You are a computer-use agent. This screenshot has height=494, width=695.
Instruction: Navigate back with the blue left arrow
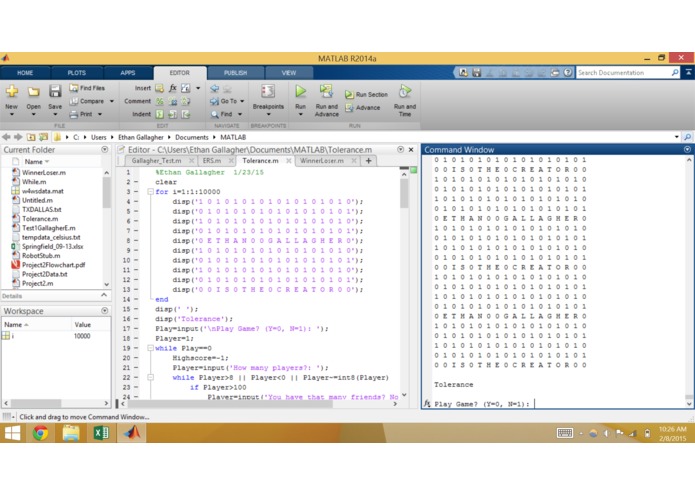pyautogui.click(x=215, y=88)
